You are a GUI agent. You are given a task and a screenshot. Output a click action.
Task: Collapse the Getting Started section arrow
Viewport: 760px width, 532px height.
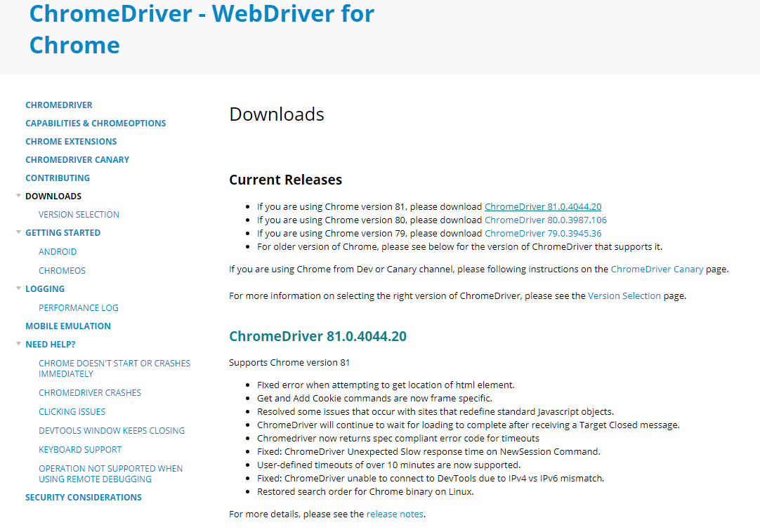(x=18, y=232)
